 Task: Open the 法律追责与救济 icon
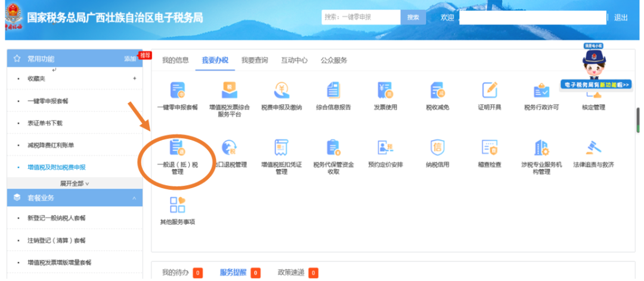[x=593, y=148]
